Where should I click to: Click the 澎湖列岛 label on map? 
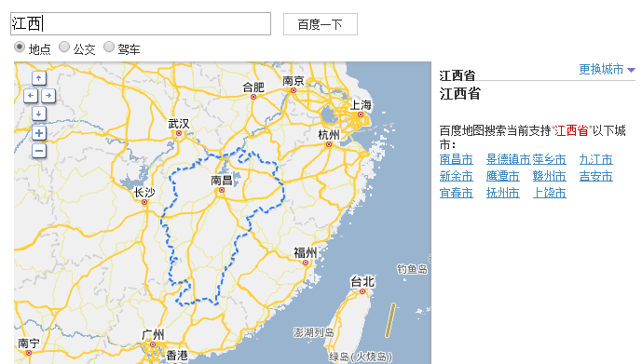point(314,332)
